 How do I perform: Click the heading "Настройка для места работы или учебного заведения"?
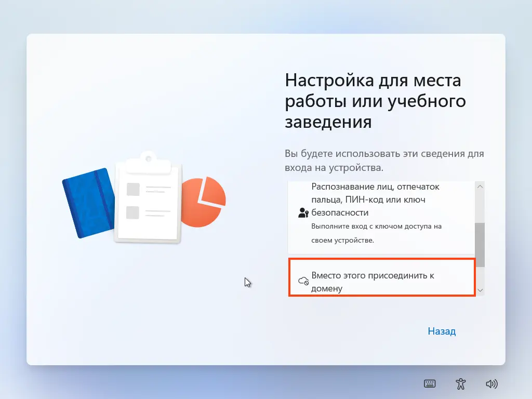point(375,101)
